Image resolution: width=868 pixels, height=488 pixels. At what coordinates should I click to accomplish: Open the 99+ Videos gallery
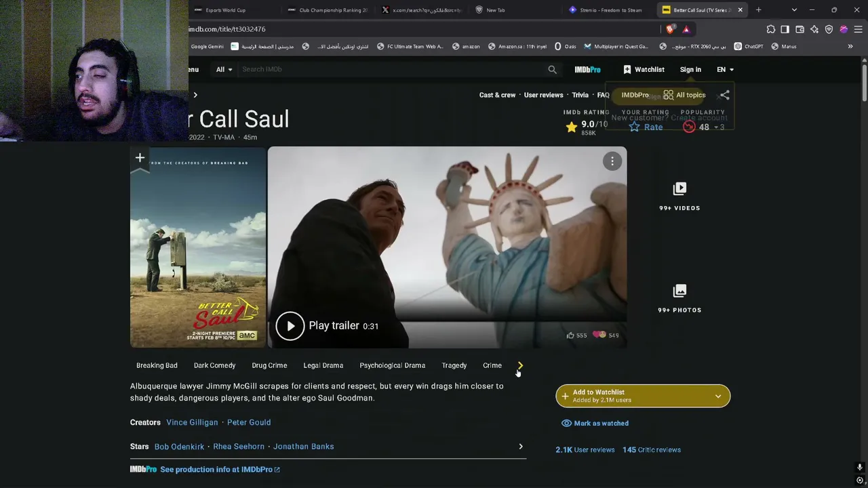[679, 197]
